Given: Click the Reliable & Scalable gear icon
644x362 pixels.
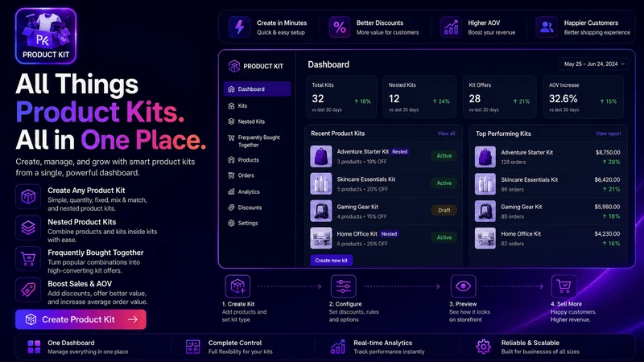Looking at the screenshot, I should pos(484,347).
